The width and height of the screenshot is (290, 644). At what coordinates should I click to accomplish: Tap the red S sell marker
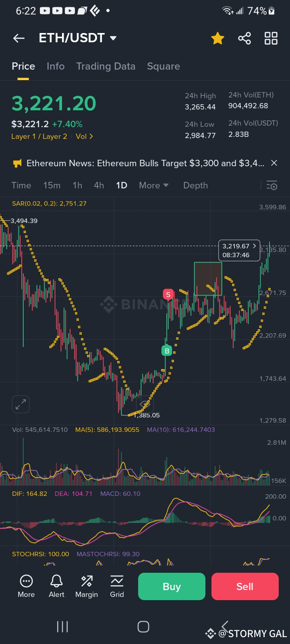(168, 295)
